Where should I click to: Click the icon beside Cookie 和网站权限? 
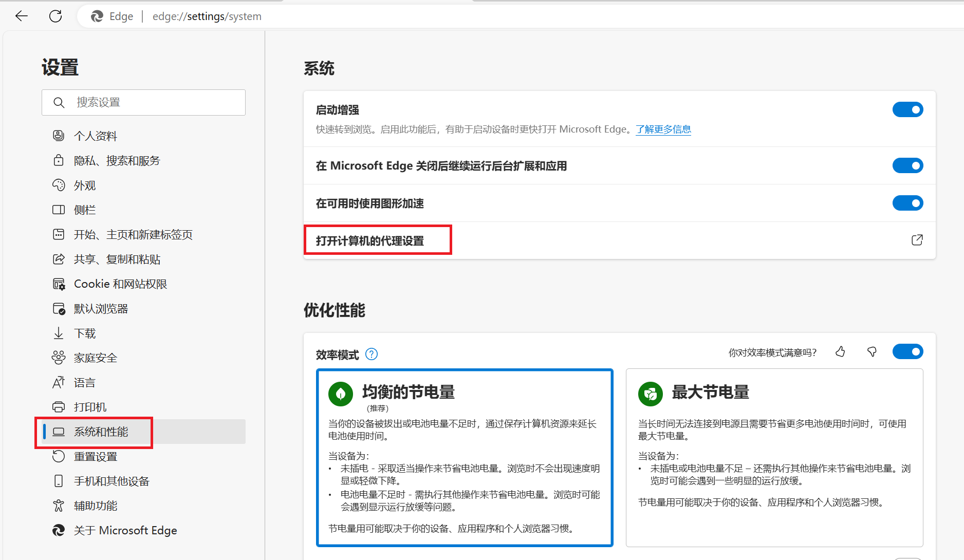point(59,284)
